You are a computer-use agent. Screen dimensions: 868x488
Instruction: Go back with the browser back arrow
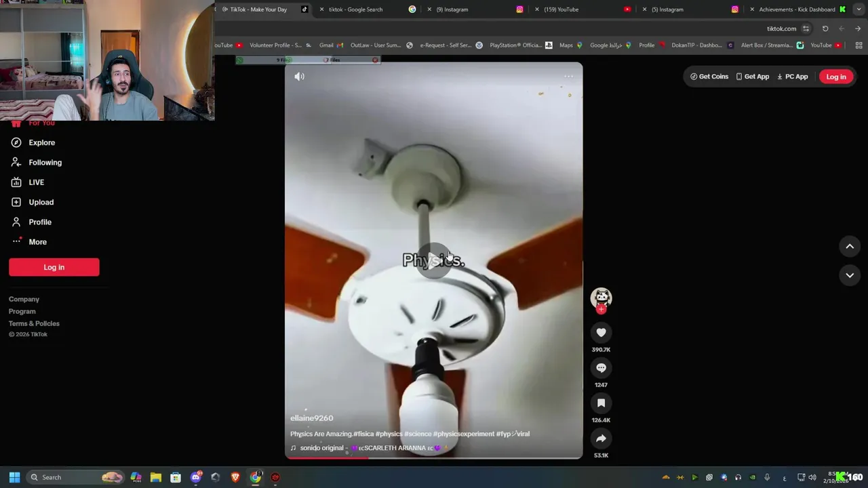pyautogui.click(x=842, y=28)
